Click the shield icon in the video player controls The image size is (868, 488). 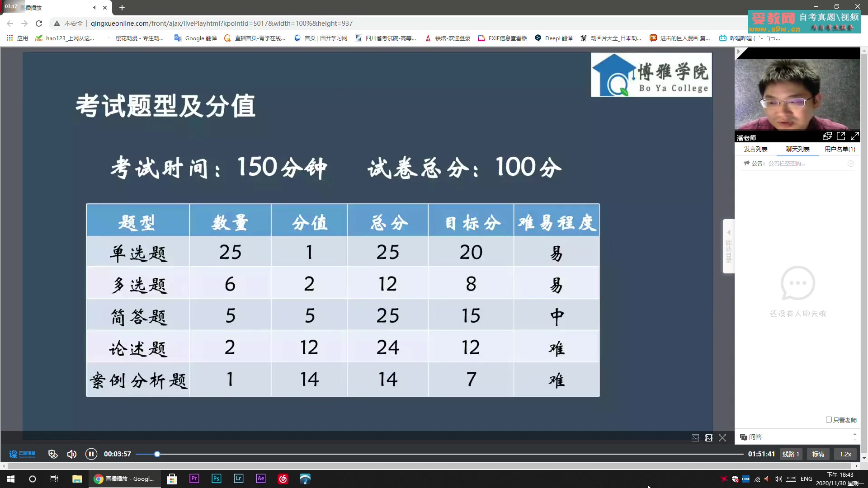[x=53, y=454]
